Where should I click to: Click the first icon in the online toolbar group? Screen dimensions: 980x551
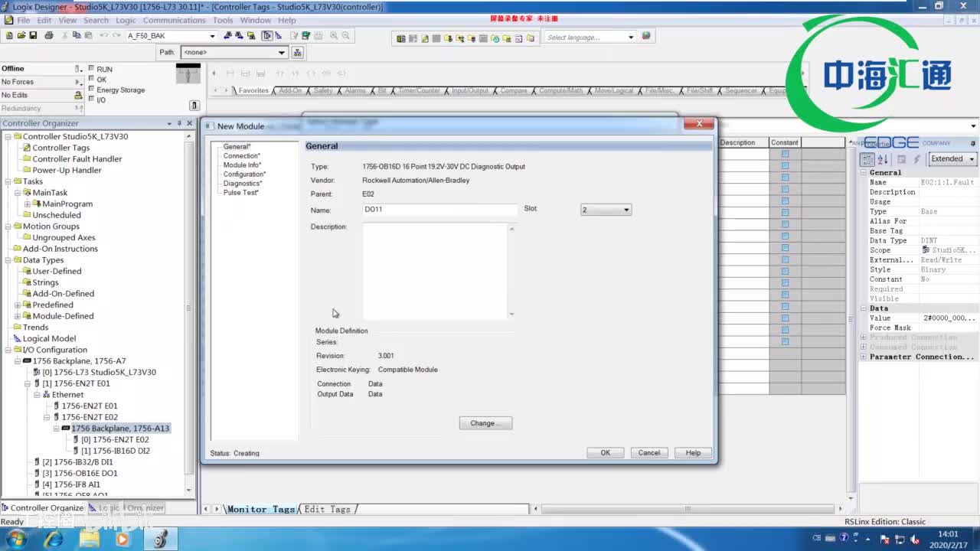(x=401, y=37)
